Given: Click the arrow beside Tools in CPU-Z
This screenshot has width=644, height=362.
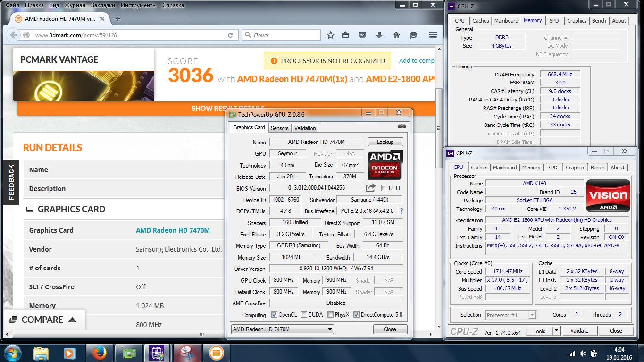Looking at the screenshot, I should [x=556, y=331].
